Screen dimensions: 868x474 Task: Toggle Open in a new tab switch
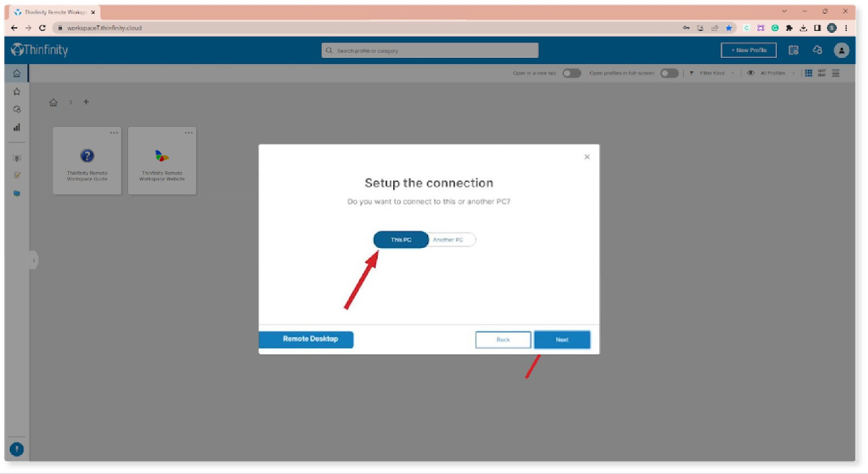pos(572,73)
